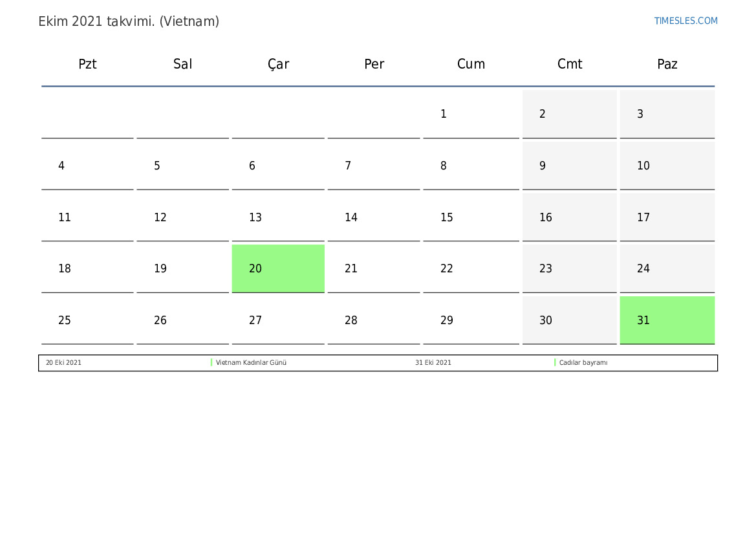Pick day 28 under Per column
Image resolution: width=756 pixels, height=535 pixels.
coord(374,320)
